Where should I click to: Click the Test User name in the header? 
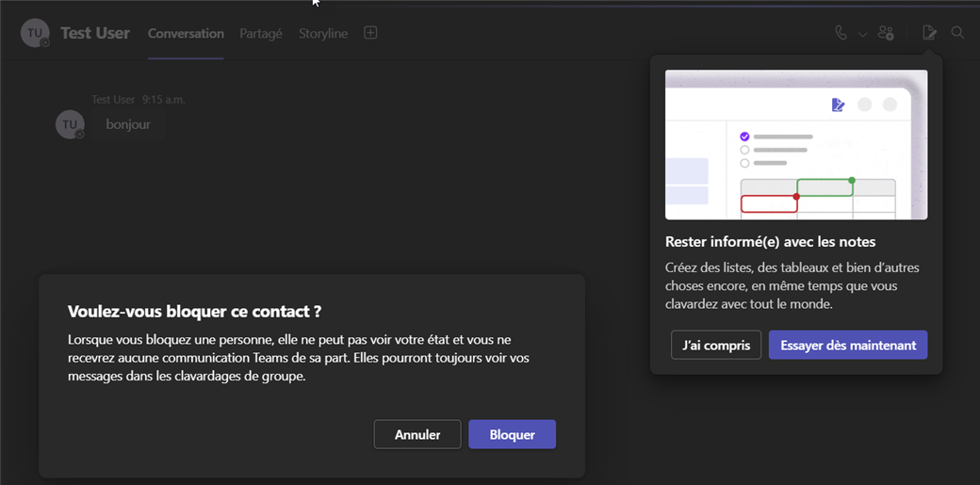tap(95, 33)
